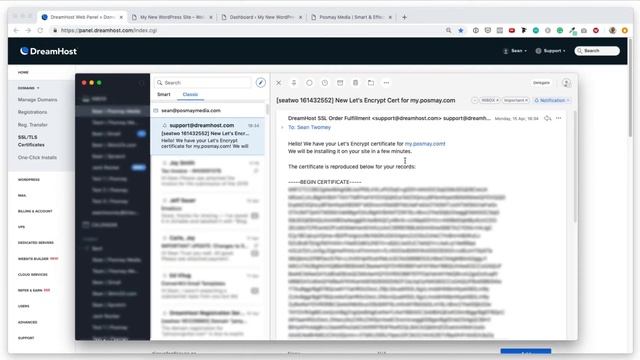The width and height of the screenshot is (640, 360).
Task: Open WordPress section in DreamHost sidebar
Action: tap(29, 180)
